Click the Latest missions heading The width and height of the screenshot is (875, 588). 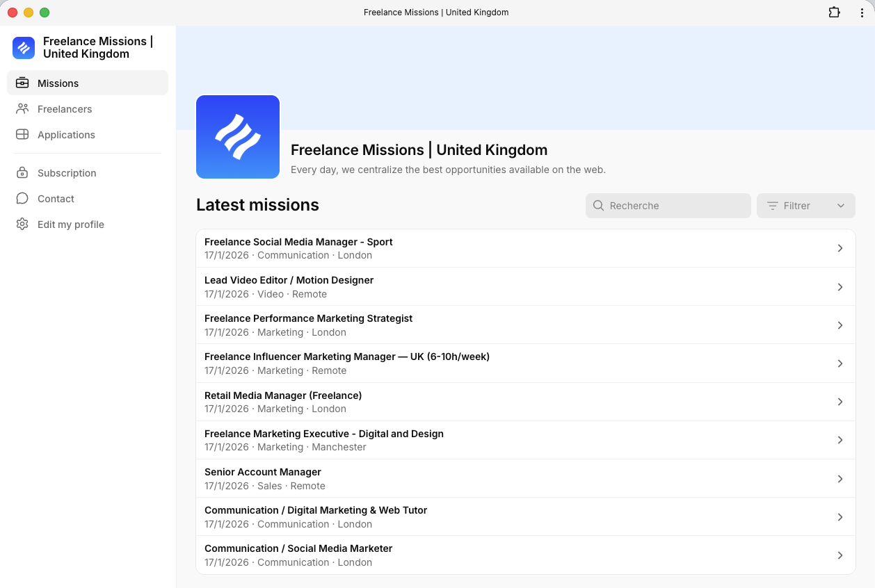257,205
